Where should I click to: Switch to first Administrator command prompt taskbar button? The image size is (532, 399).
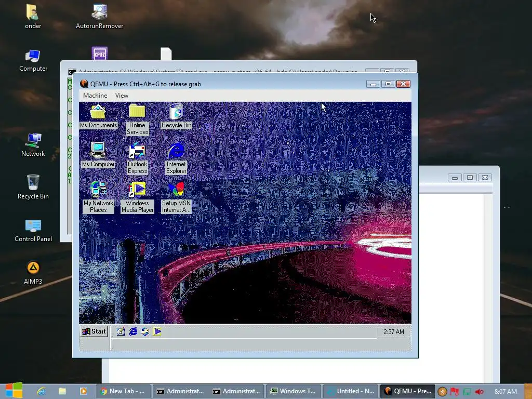coord(180,391)
